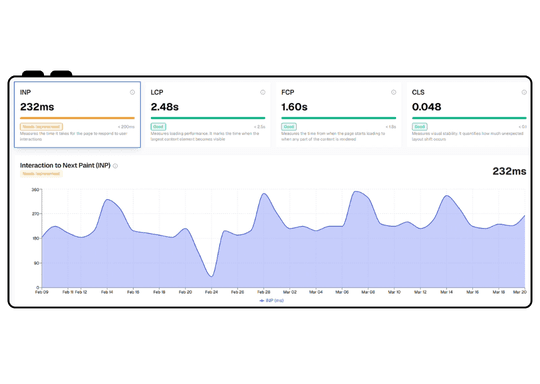Click the orange progress bar in INP card
The width and height of the screenshot is (540, 384).
coord(77,118)
